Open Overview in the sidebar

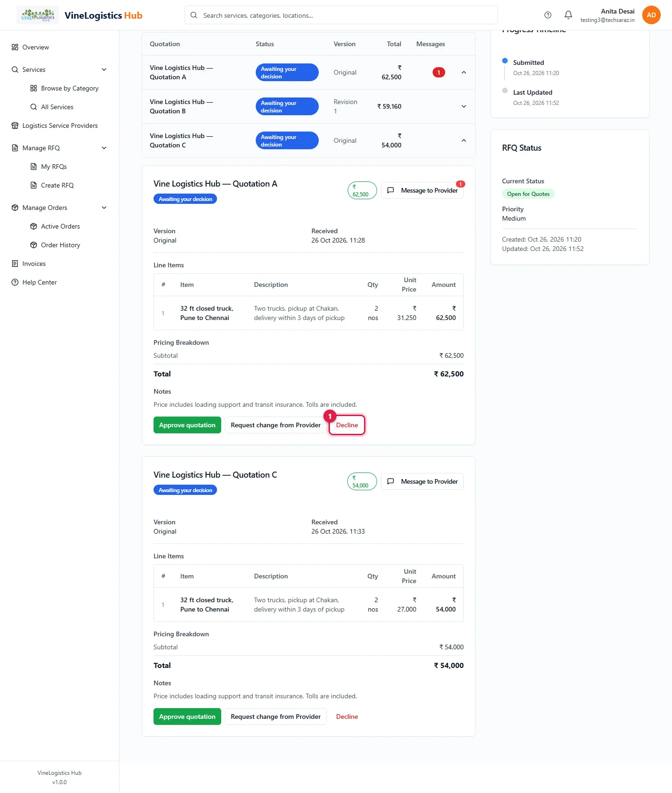pyautogui.click(x=60, y=47)
